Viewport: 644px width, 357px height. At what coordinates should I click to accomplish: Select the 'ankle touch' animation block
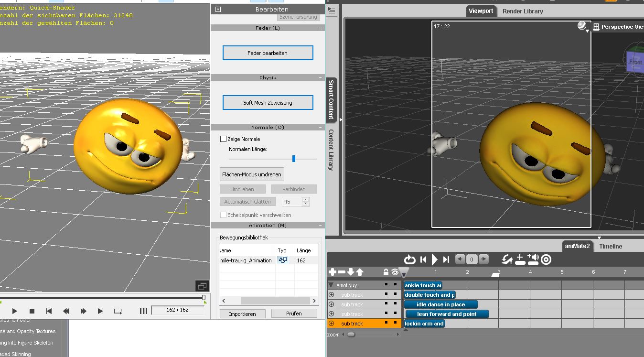tap(423, 285)
